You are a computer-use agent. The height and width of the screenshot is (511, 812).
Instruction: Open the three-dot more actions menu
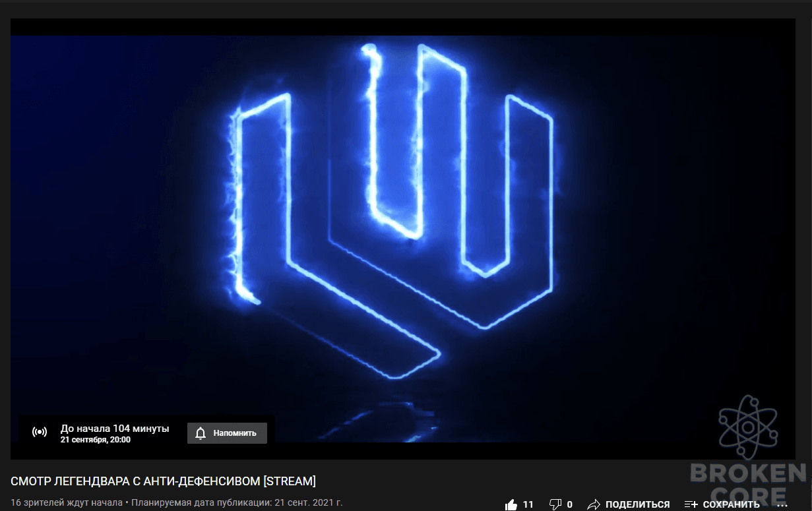782,504
